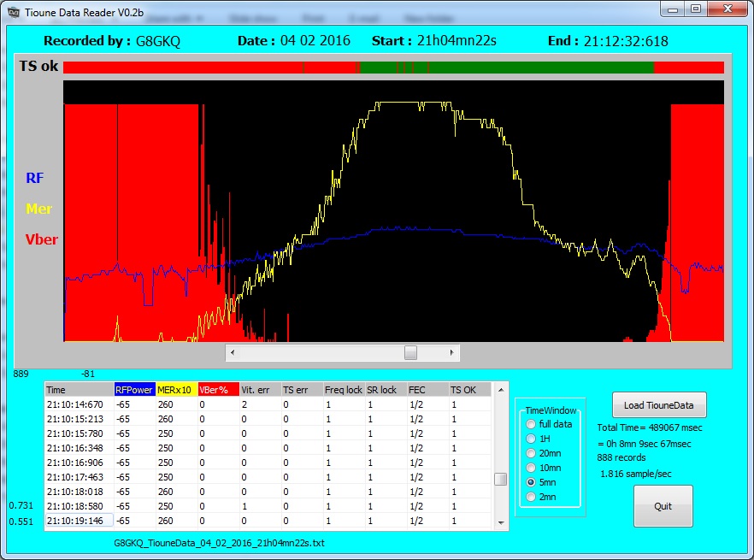Click the graph scrollbar left arrow
The height and width of the screenshot is (560, 754).
233,352
